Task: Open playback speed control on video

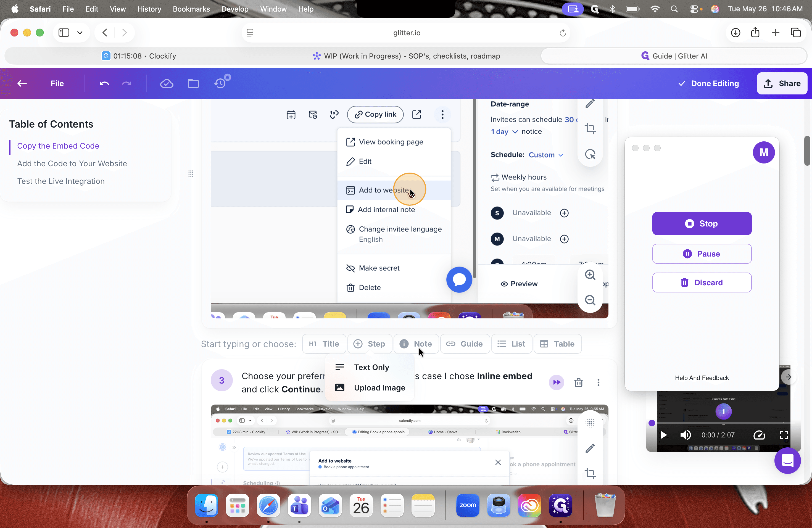Action: (759, 435)
